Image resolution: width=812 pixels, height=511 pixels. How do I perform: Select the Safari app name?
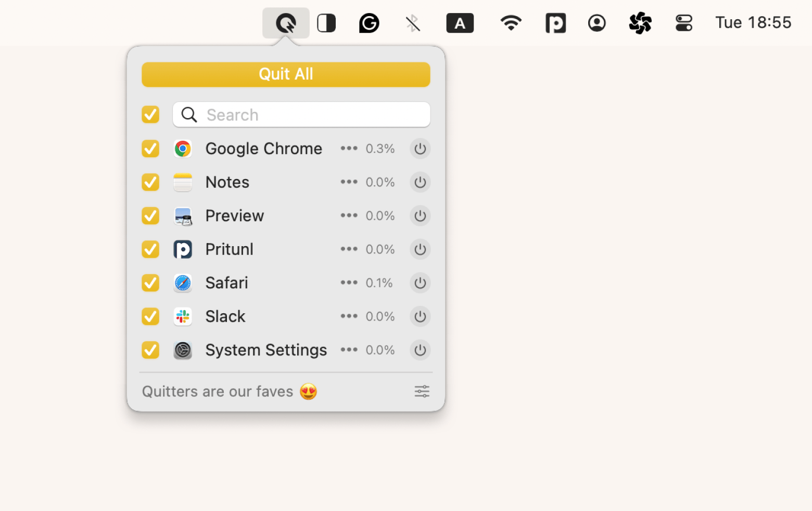pos(227,283)
